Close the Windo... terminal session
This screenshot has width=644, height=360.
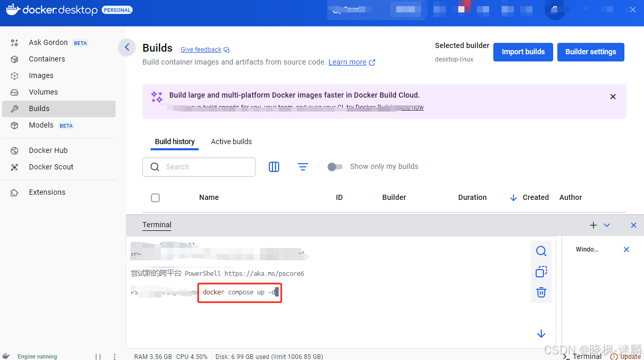click(x=626, y=249)
